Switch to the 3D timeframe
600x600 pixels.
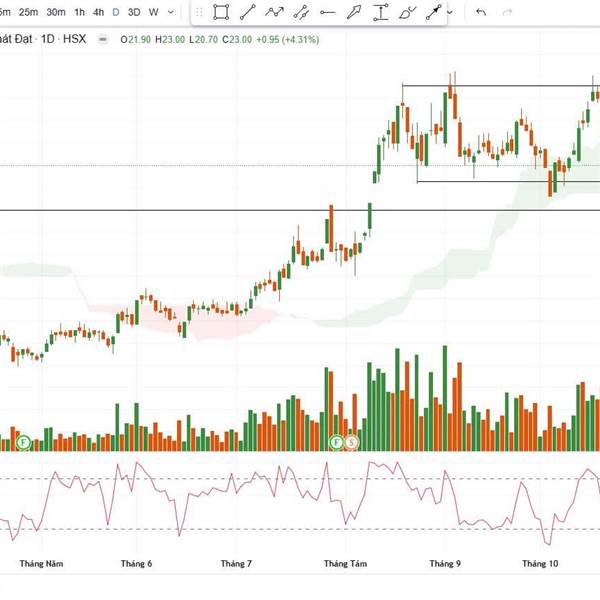point(134,12)
